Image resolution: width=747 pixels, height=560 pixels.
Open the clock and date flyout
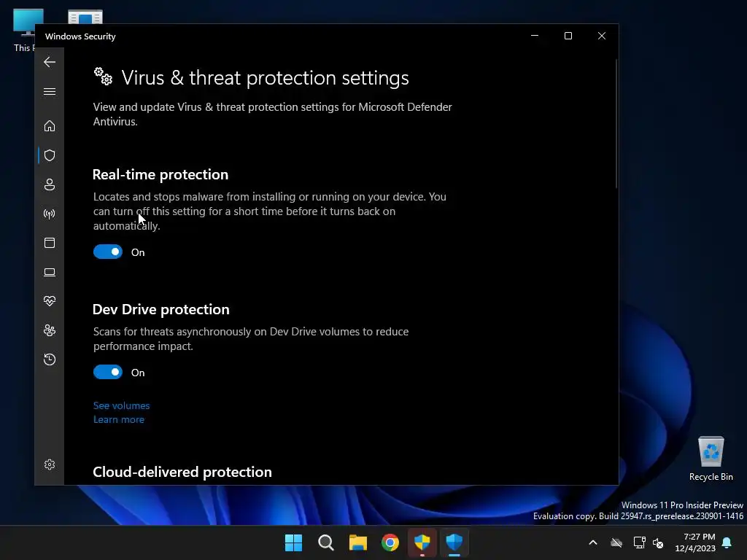(x=695, y=542)
